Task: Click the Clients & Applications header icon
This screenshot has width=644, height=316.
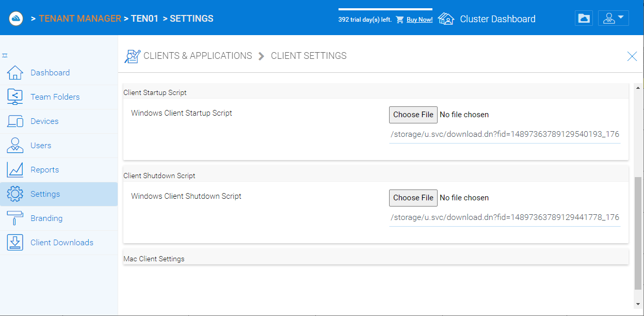Action: click(x=133, y=56)
